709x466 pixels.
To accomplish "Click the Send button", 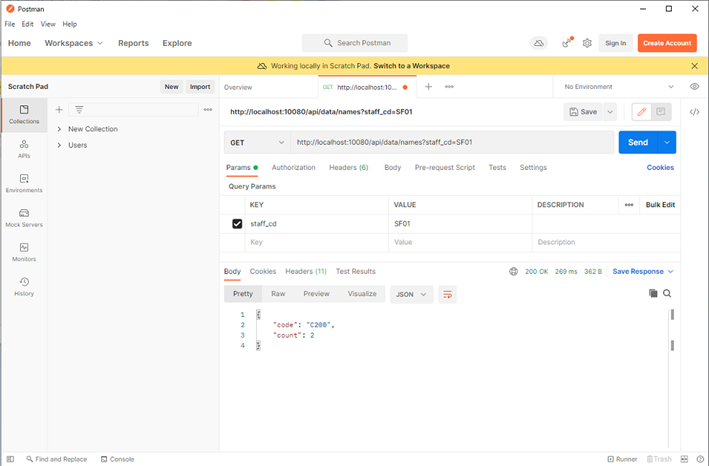I will tap(637, 142).
